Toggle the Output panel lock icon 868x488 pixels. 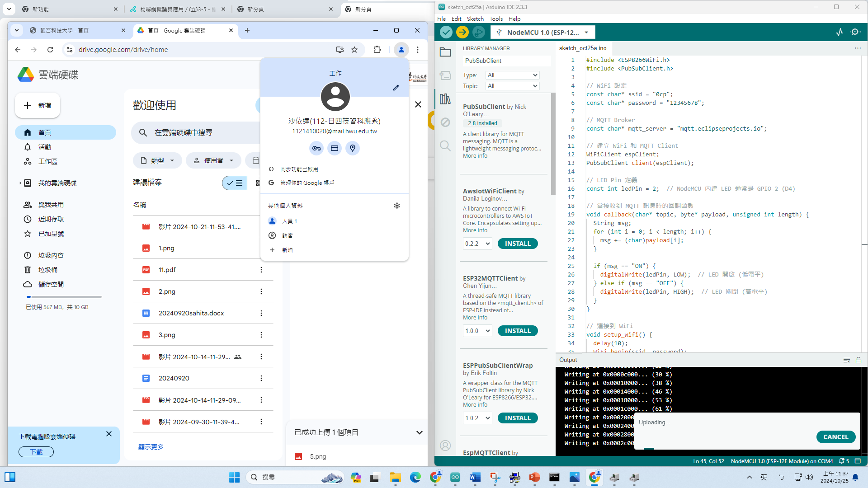pyautogui.click(x=859, y=360)
